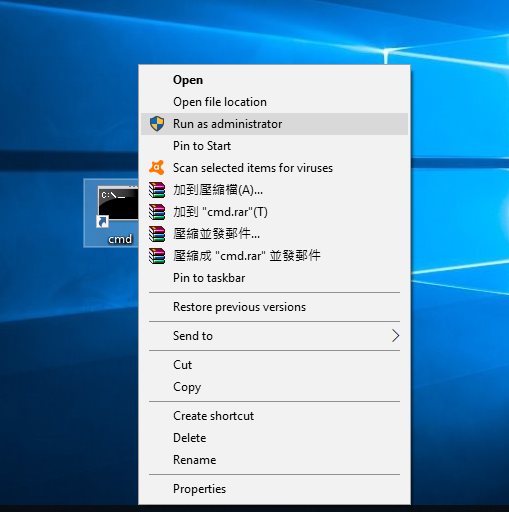Viewport: 509px width, 512px height.
Task: Click the Avast icon for virus scan
Action: coord(157,168)
